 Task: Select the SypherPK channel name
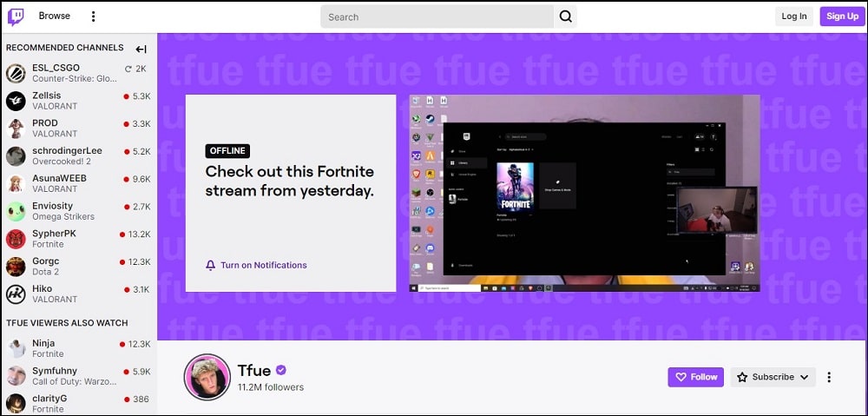coord(54,234)
